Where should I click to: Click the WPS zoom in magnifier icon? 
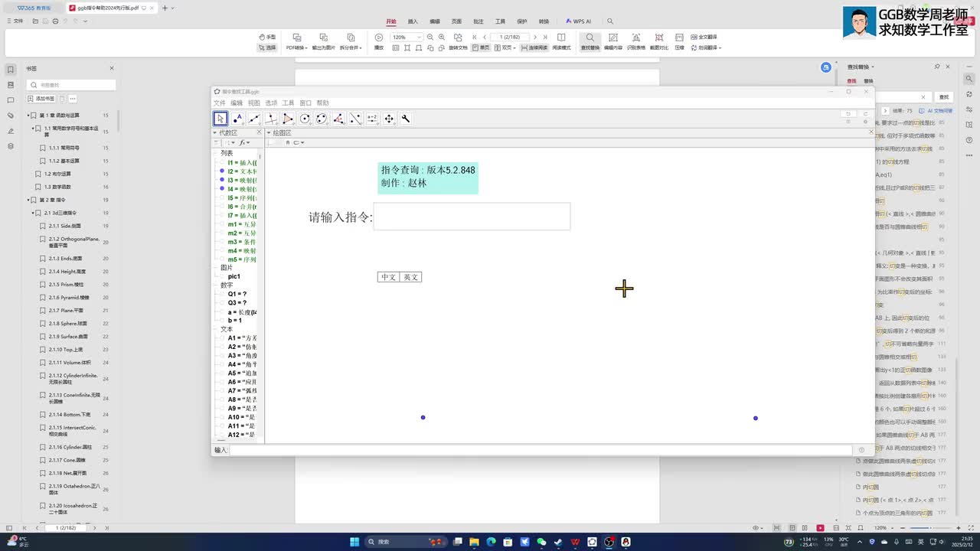tap(442, 37)
